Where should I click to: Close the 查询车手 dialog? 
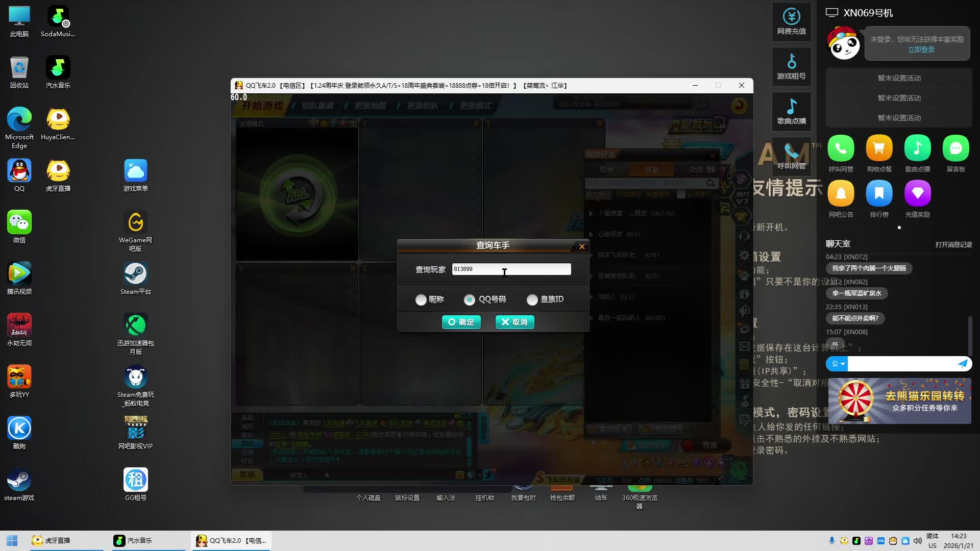(582, 246)
